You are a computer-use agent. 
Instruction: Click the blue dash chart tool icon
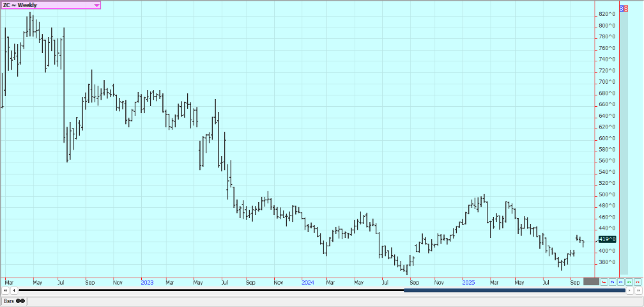[x=621, y=281]
